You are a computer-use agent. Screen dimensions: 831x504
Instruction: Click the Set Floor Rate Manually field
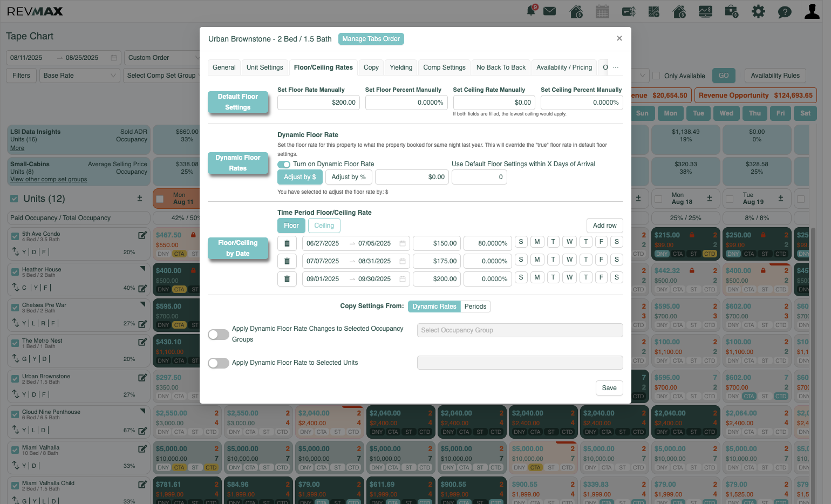coord(319,103)
